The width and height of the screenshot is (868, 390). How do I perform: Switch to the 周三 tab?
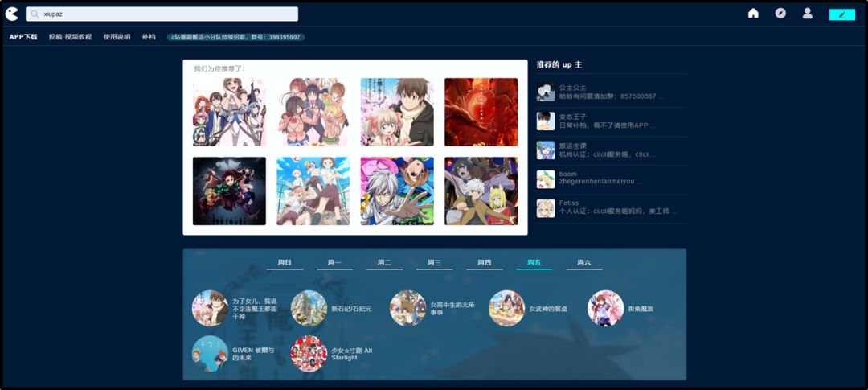(434, 263)
